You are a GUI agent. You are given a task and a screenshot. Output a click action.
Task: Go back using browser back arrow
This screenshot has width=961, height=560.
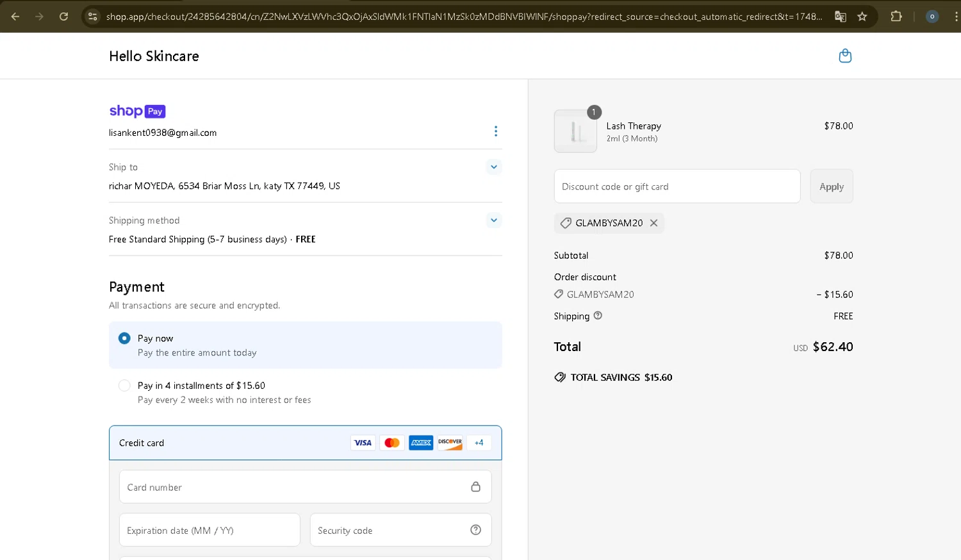[15, 17]
